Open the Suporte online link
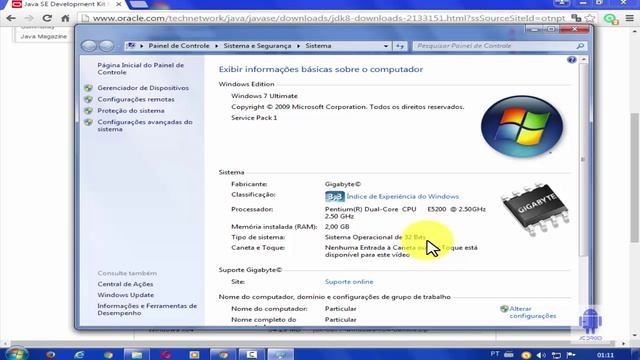The height and width of the screenshot is (360, 640). (349, 282)
